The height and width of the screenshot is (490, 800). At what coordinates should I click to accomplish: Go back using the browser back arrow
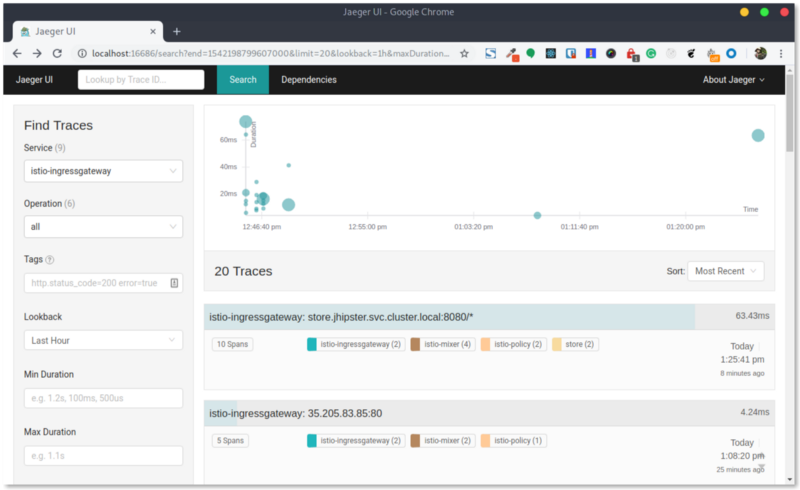pos(17,53)
